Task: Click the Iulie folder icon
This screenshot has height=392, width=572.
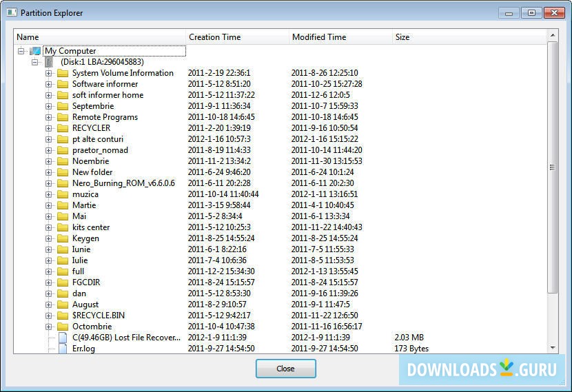Action: coord(63,260)
